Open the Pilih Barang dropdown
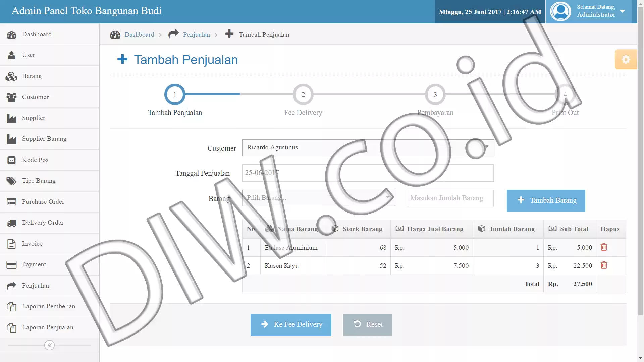The width and height of the screenshot is (644, 362). (319, 198)
